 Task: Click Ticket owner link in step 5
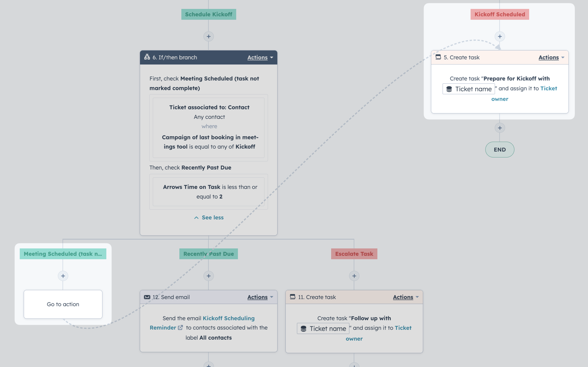point(524,93)
